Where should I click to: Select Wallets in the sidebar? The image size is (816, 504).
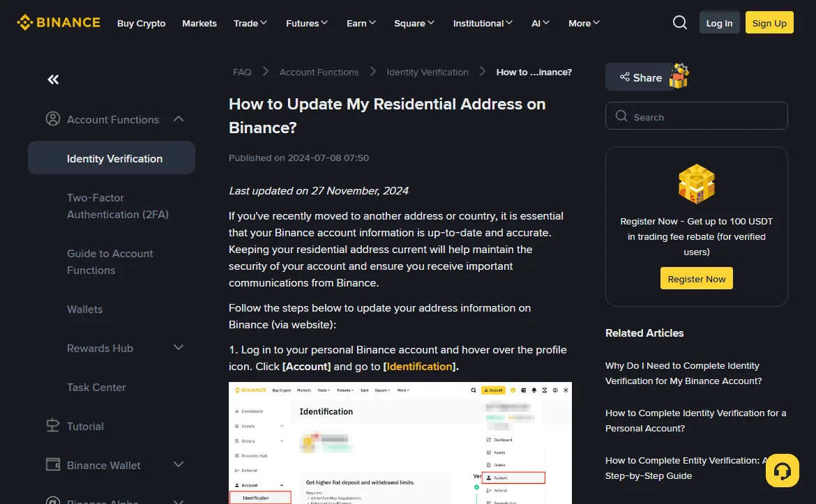pyautogui.click(x=84, y=309)
